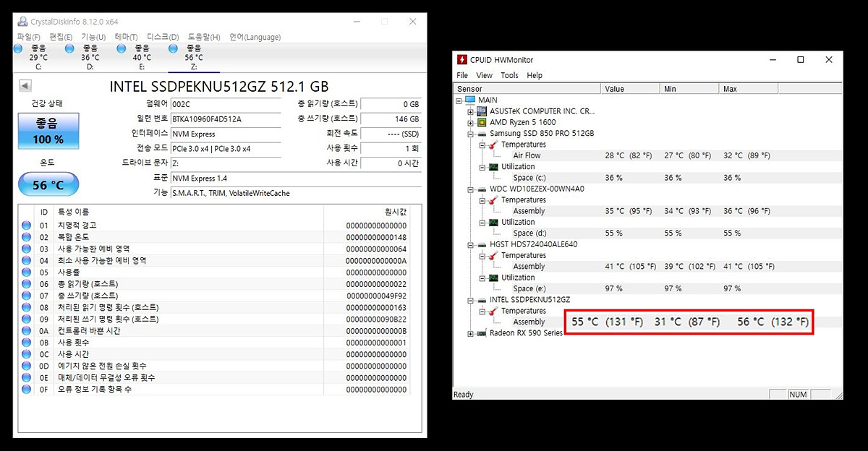Click the status orb for 06 총 읽기량
The height and width of the screenshot is (451, 868).
click(x=27, y=284)
